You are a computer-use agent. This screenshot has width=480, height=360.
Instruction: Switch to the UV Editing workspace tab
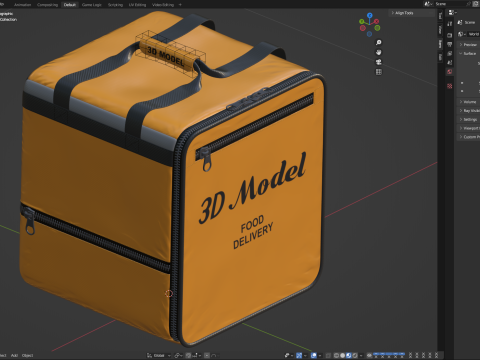137,5
